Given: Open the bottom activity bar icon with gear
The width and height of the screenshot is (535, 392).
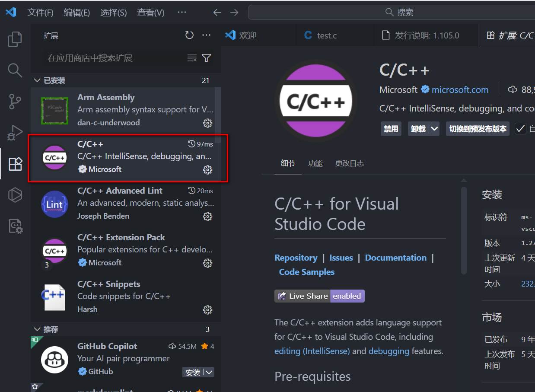Looking at the screenshot, I should [x=15, y=226].
